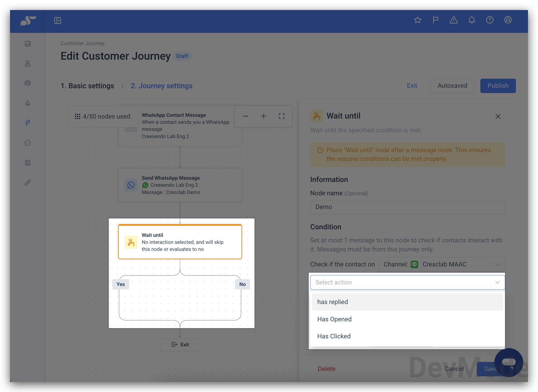Screen dimensions: 538x392
Task: Click the app logo in the top bar
Action: tap(28, 21)
